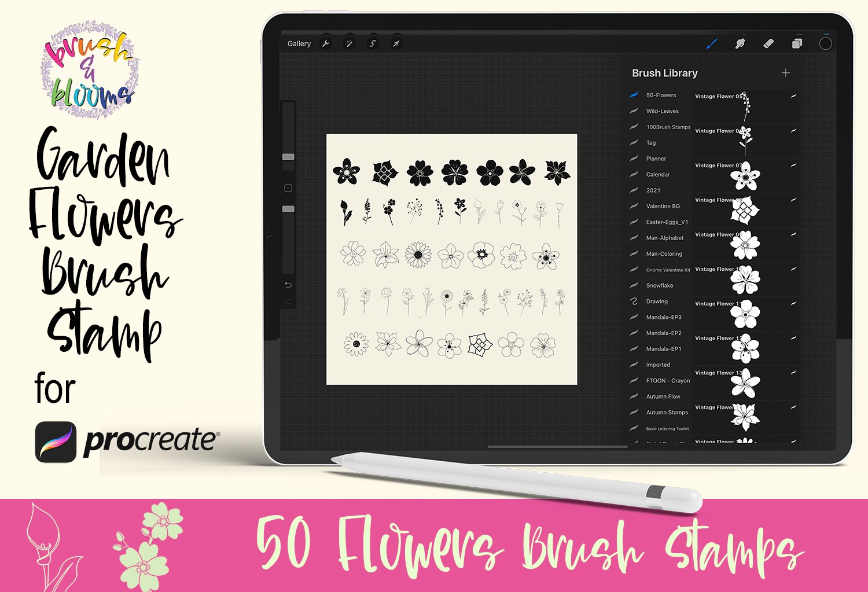
Task: Select the Valentine BG brush set
Action: click(659, 206)
